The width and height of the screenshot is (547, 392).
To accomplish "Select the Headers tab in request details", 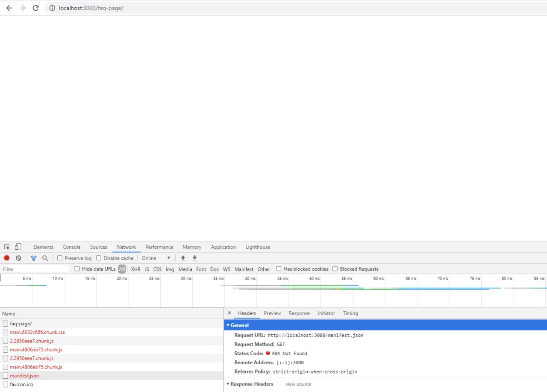I will (x=247, y=313).
